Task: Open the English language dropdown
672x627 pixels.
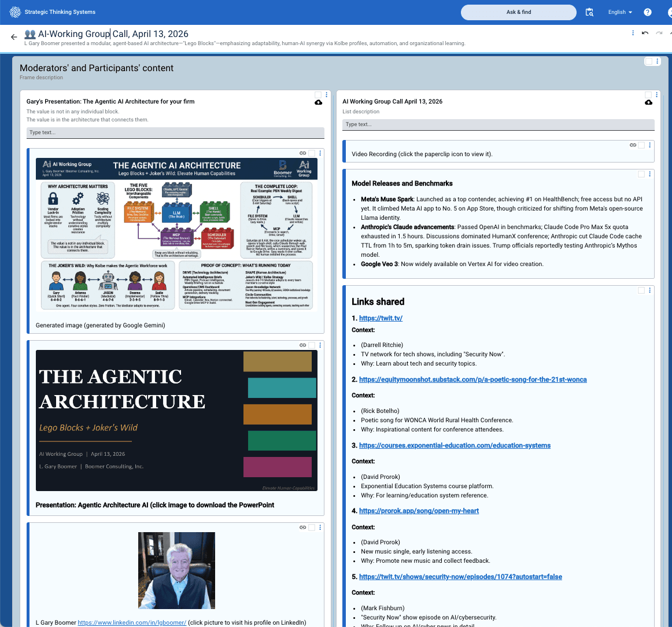Action: [x=620, y=12]
